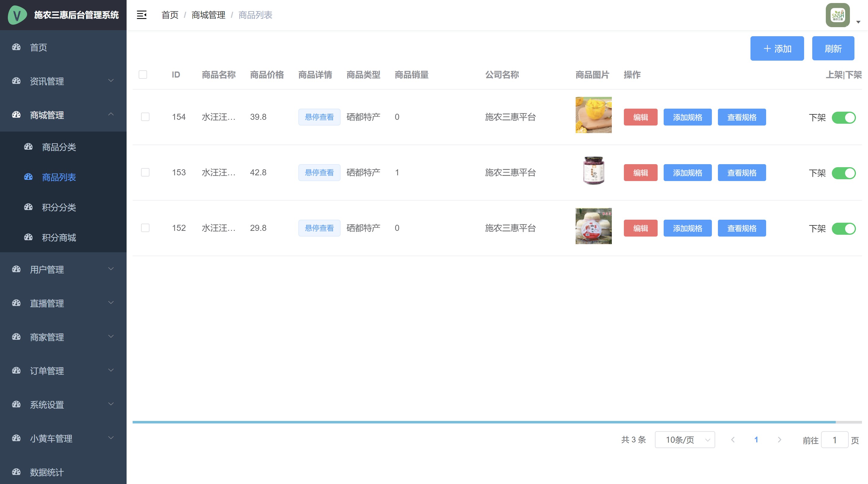Click the sidebar collapse hamburger icon
Image resolution: width=868 pixels, height=484 pixels.
pos(142,15)
